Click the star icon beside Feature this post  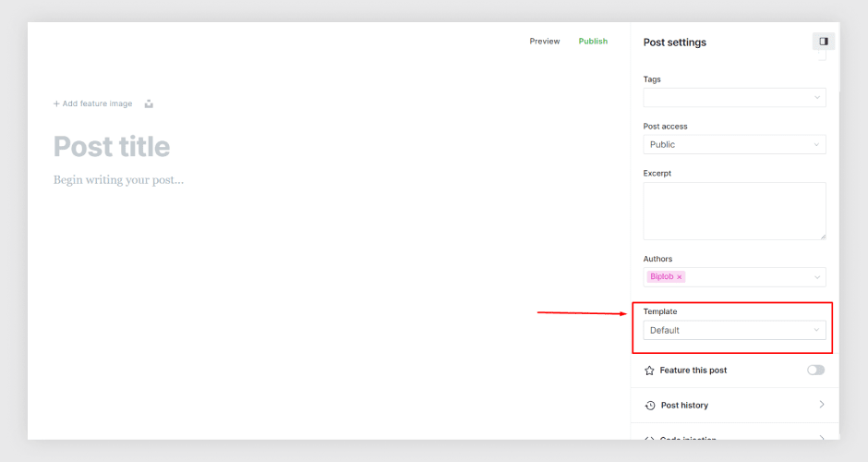click(x=649, y=371)
